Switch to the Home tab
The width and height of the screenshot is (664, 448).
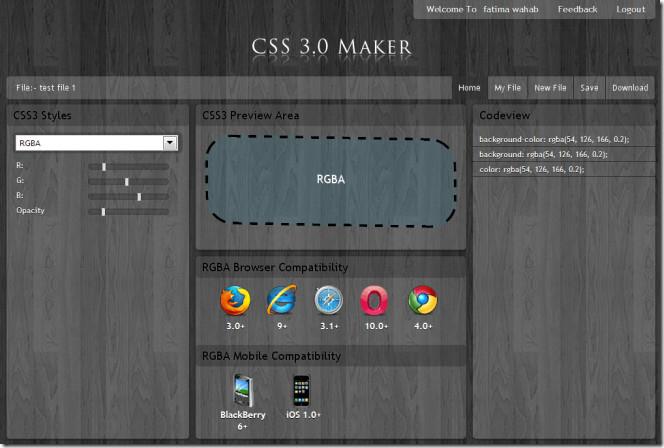[469, 88]
